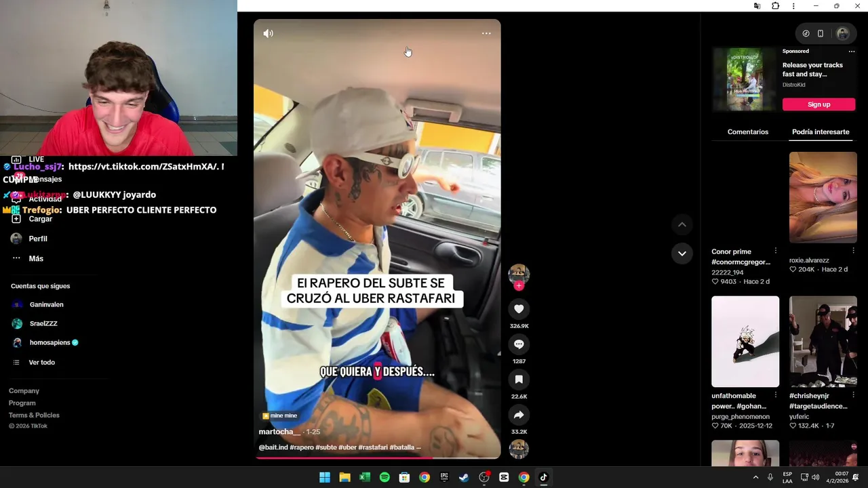Share the video using arrow icon
The height and width of the screenshot is (488, 868).
519,415
